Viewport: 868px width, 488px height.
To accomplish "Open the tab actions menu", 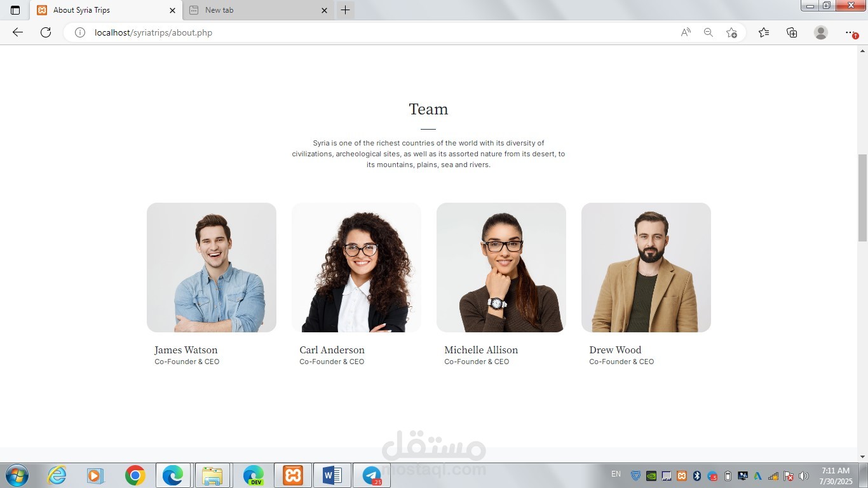I will 15,10.
